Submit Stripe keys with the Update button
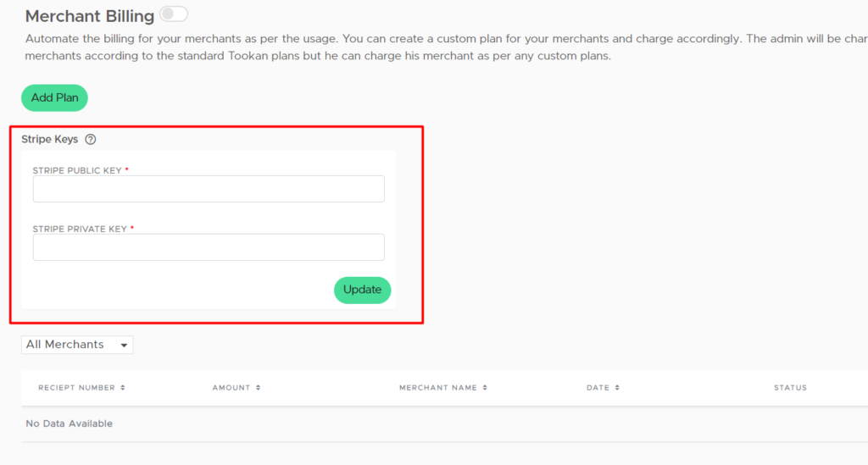Image resolution: width=868 pixels, height=465 pixels. coord(362,290)
